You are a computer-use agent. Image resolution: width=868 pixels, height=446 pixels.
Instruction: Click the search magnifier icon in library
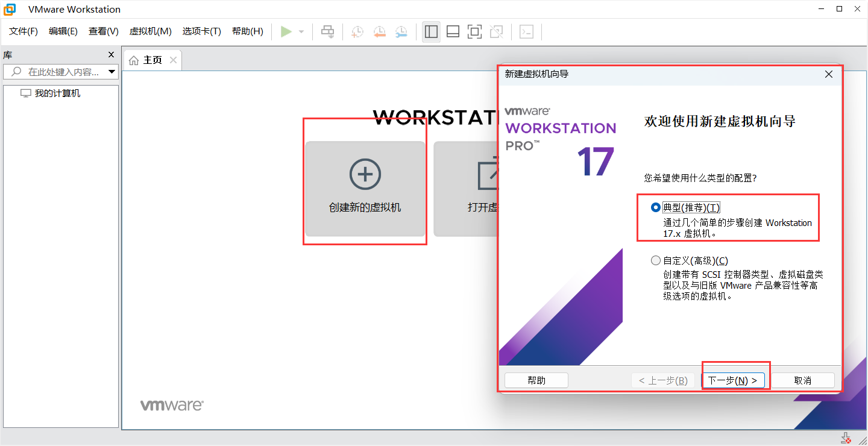coord(16,72)
